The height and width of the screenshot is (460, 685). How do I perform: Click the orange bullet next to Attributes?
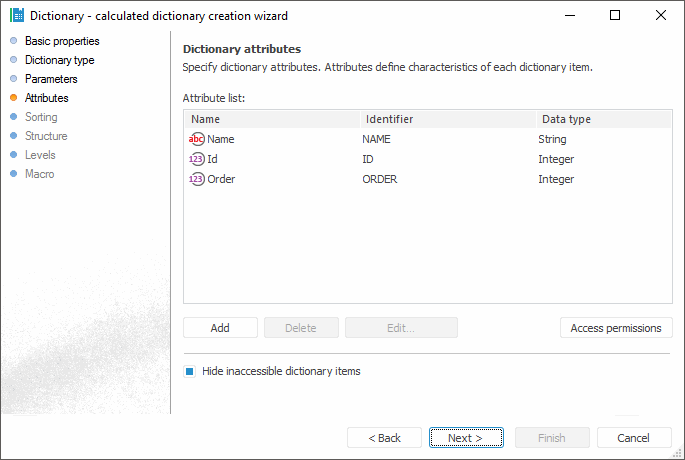13,98
